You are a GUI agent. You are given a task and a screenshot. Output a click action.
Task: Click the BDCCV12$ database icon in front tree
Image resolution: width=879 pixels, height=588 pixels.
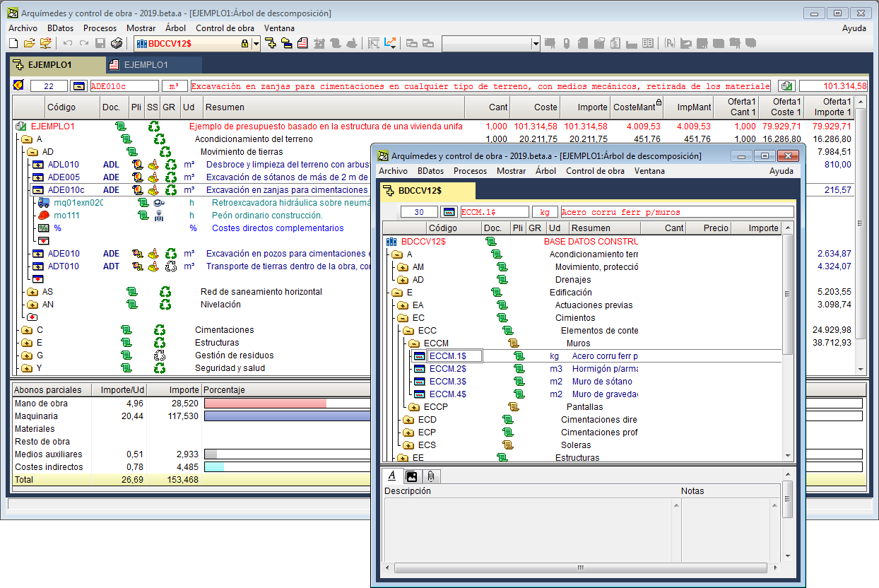pos(392,241)
